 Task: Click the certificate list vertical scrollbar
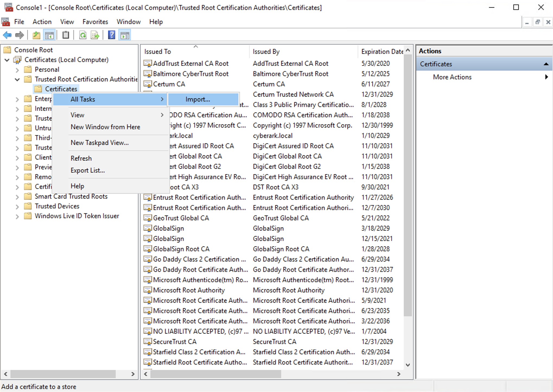[x=408, y=186]
